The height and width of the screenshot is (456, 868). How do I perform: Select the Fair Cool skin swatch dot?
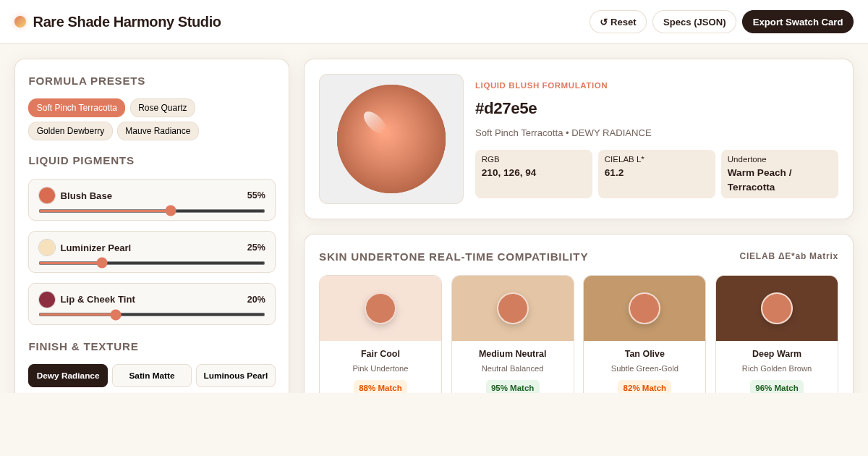click(380, 308)
